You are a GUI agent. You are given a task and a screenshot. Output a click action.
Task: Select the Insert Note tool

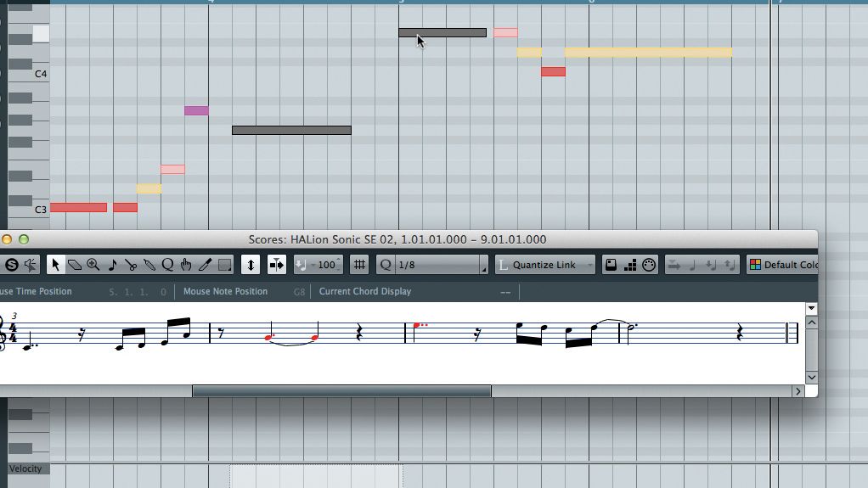(x=112, y=265)
